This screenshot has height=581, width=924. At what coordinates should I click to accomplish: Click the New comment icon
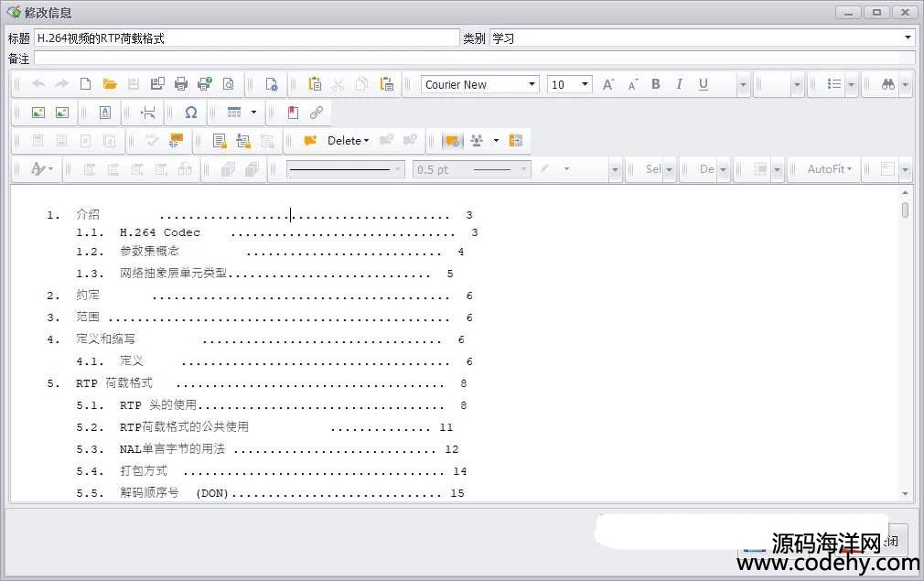click(x=310, y=141)
